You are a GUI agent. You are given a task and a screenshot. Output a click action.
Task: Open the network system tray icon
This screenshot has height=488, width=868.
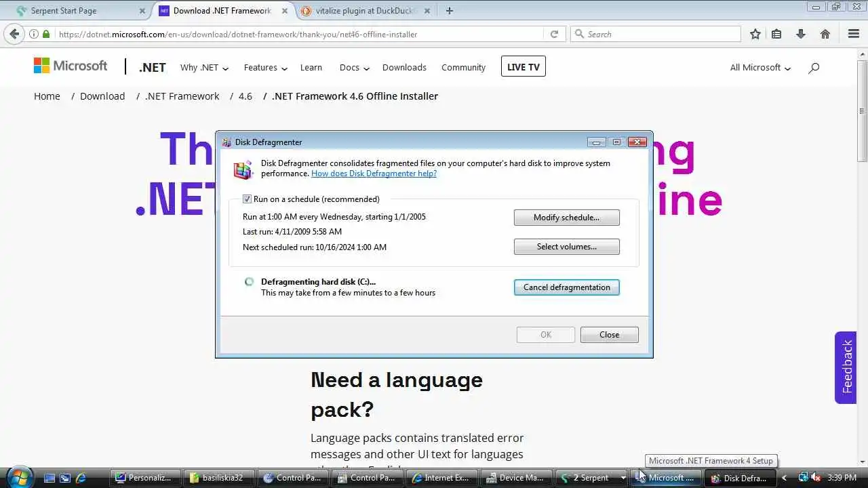(803, 478)
